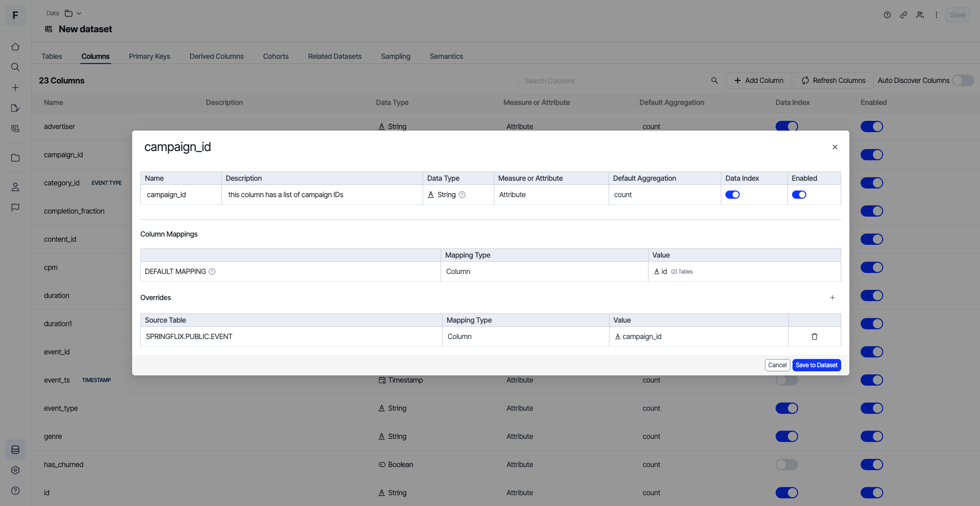Add a new override with plus icon
Viewport: 980px width, 506px height.
[x=832, y=298]
